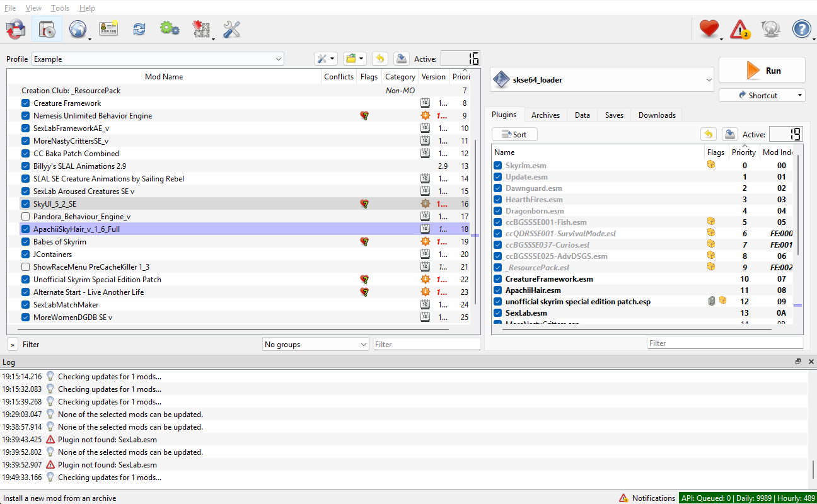Open Settings wrench and screwdriver icon

coord(232,29)
